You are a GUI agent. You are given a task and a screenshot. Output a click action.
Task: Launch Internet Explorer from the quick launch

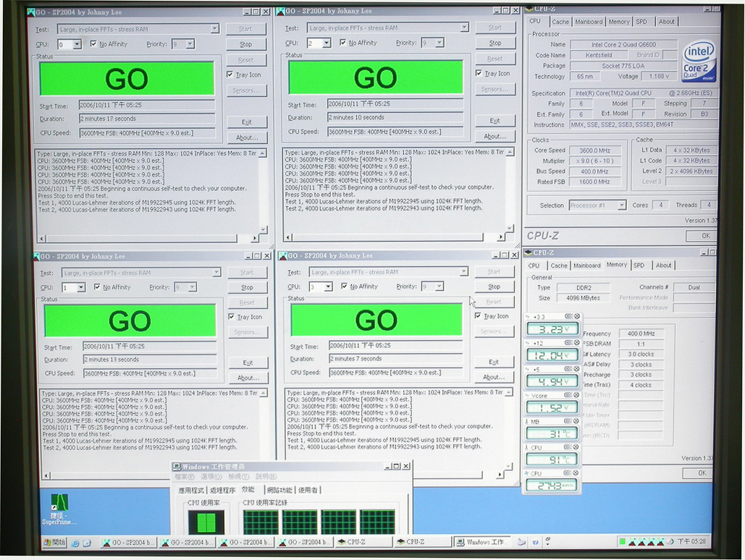pos(75,543)
